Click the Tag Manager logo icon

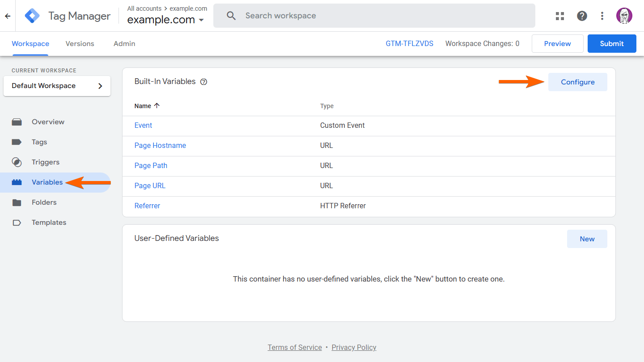(x=32, y=16)
